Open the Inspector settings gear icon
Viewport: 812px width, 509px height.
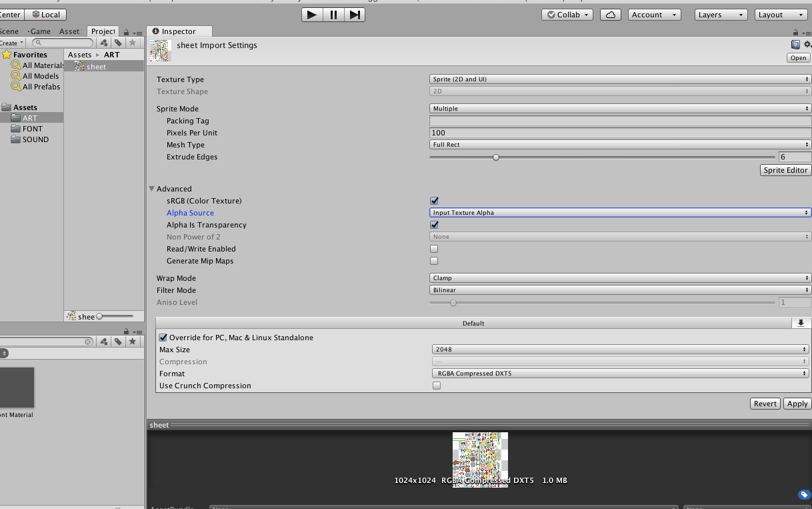(807, 44)
